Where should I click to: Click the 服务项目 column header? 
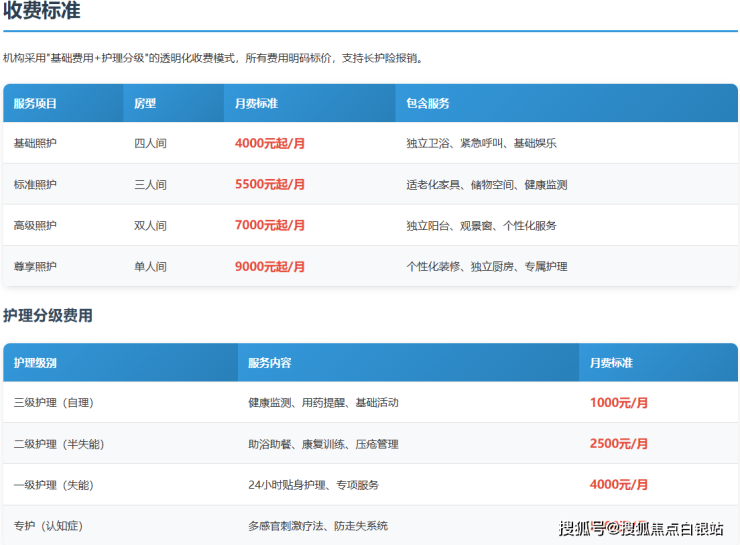click(x=36, y=103)
